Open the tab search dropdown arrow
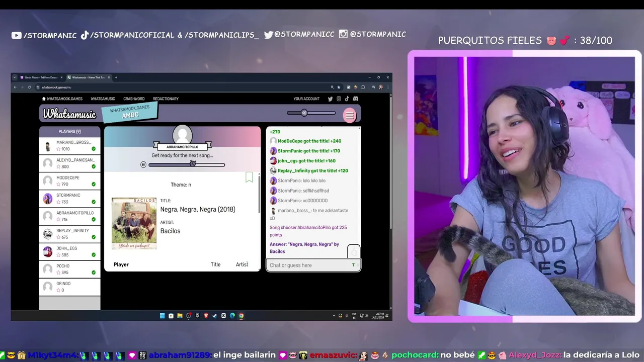The width and height of the screenshot is (644, 362). [x=15, y=77]
